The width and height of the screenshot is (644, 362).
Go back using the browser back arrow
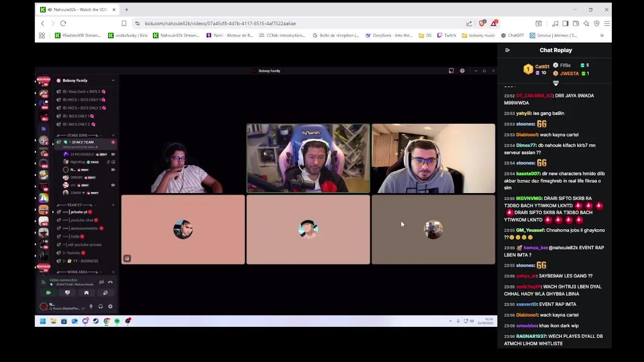click(43, 23)
